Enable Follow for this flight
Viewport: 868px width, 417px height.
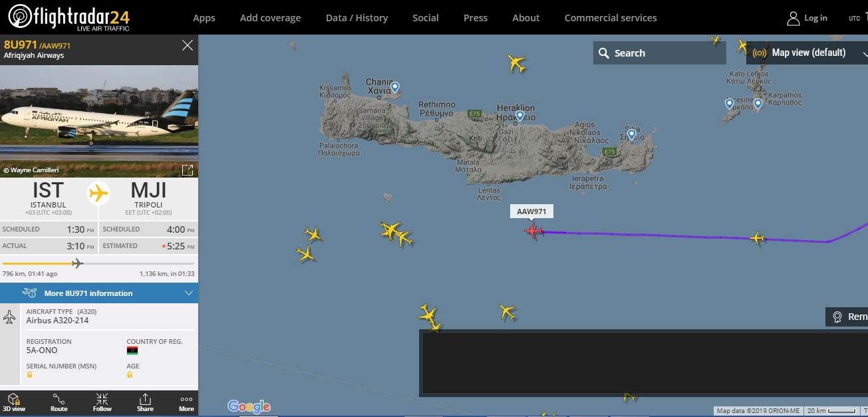tap(102, 402)
